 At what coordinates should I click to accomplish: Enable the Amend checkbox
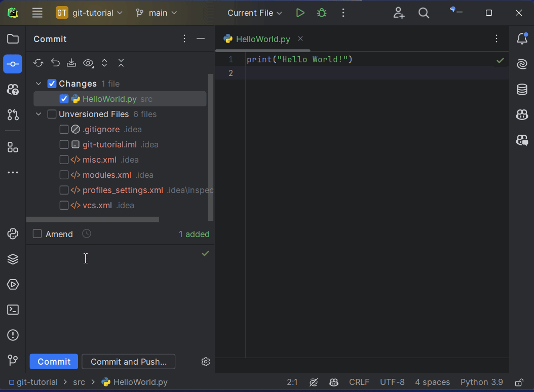pos(37,234)
